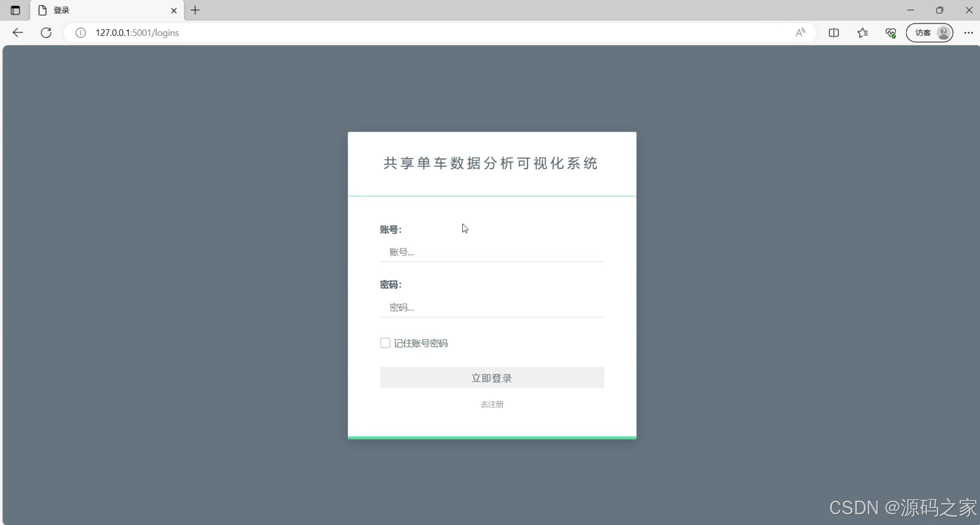Open the tab actions menu icon
This screenshot has width=980, height=525.
[15, 10]
